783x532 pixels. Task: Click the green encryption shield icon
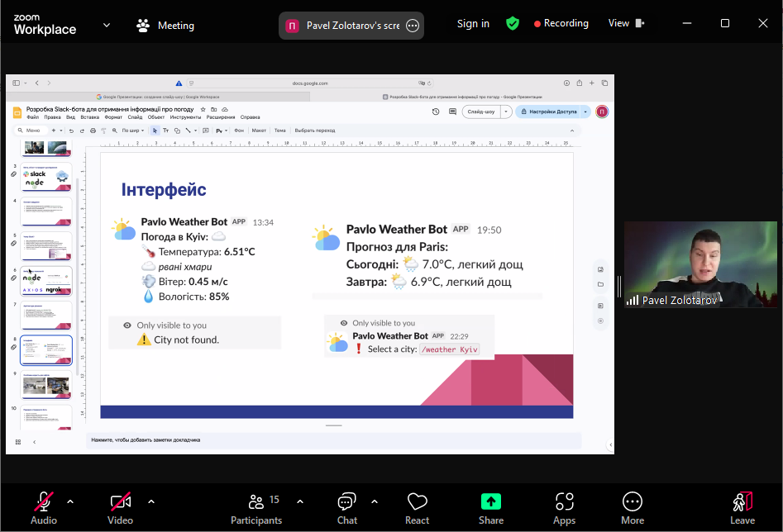pos(513,23)
